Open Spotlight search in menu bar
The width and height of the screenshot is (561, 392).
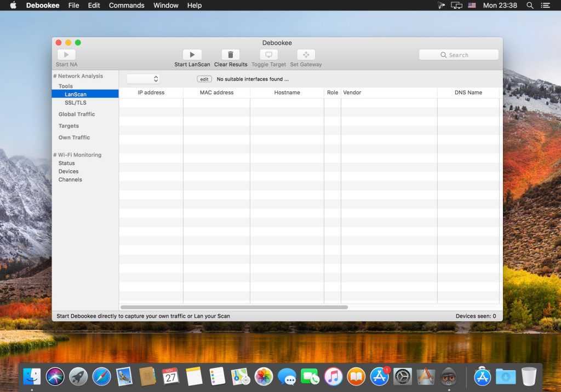pyautogui.click(x=530, y=5)
